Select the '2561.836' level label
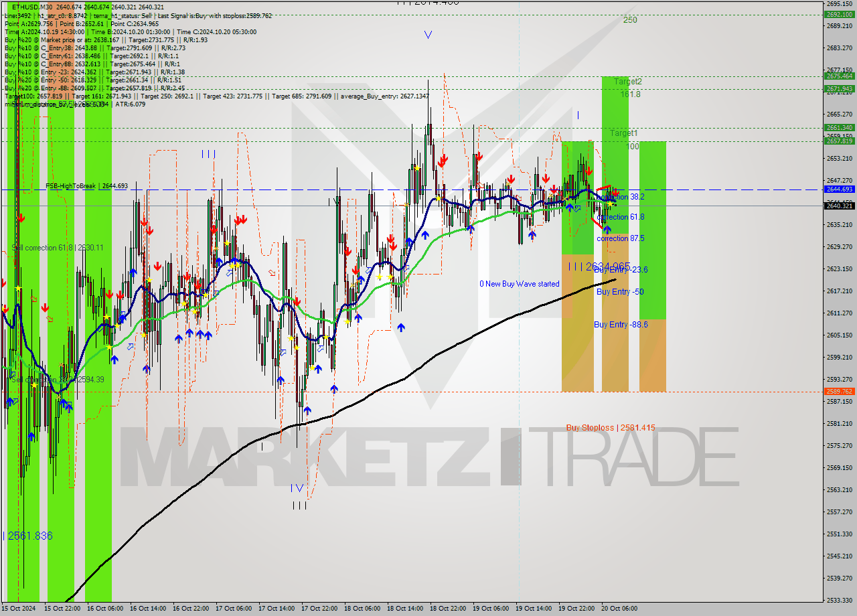 pyautogui.click(x=31, y=536)
